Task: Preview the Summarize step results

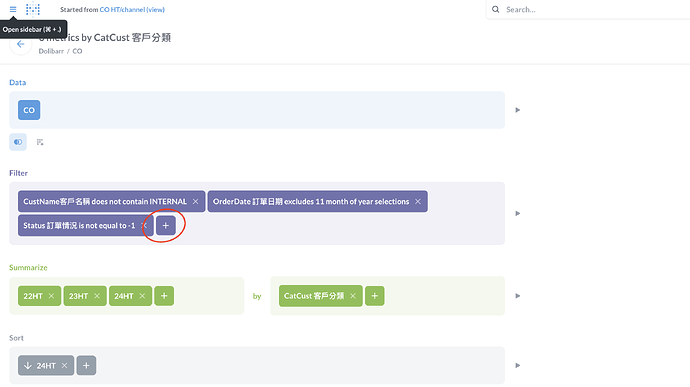Action: click(518, 296)
